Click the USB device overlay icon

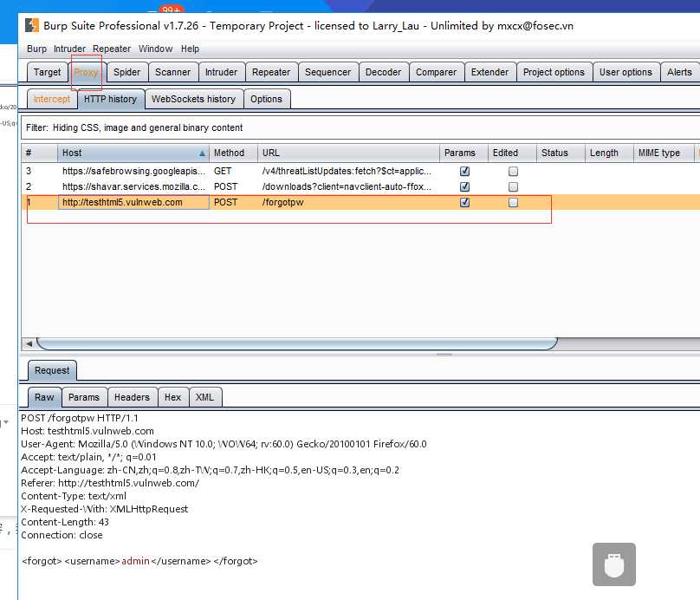tap(614, 564)
